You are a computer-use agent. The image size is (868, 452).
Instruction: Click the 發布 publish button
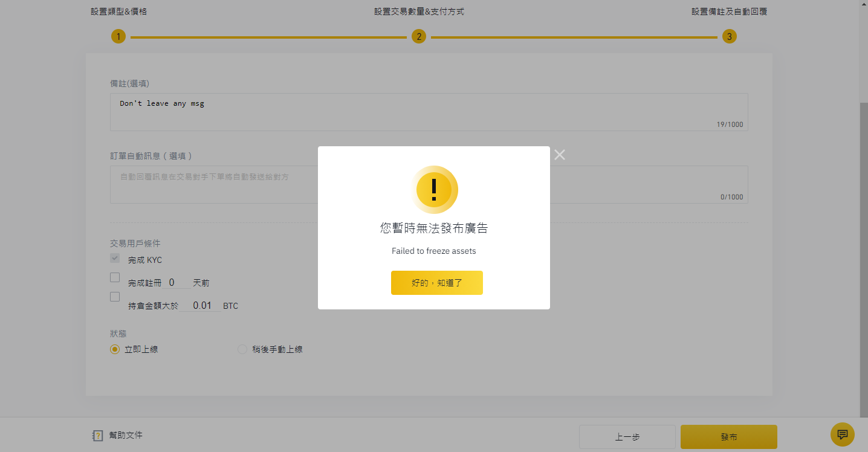tap(728, 436)
